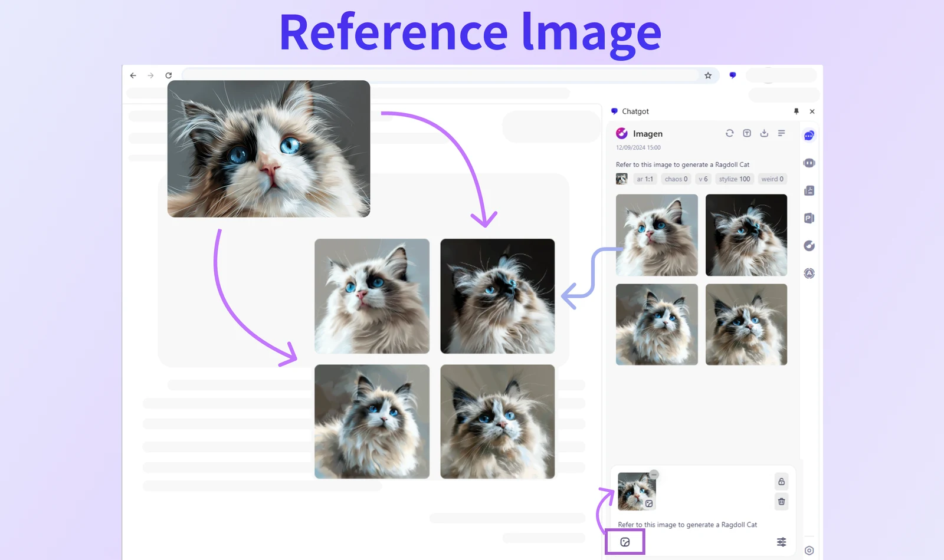
Task: Open the chat bubbles icon in sidebar
Action: click(x=809, y=136)
